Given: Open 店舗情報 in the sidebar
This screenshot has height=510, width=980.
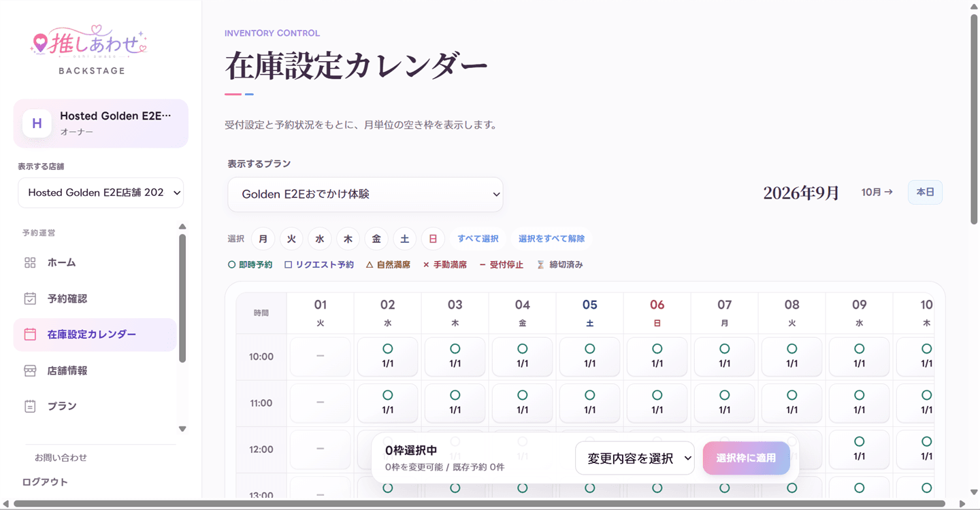Looking at the screenshot, I should (95, 371).
